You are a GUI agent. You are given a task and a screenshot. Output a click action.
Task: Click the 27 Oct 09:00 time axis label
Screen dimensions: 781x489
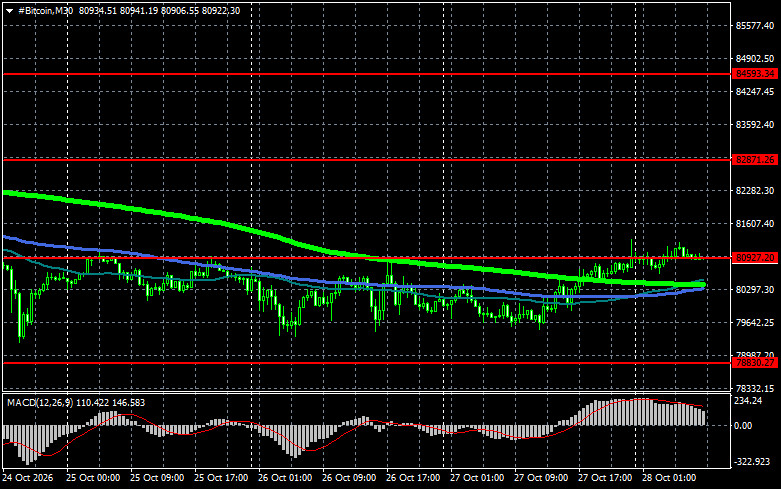point(541,478)
